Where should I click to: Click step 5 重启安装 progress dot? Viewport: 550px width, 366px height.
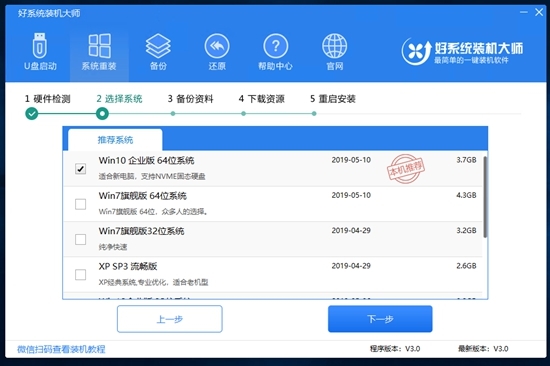[314, 114]
